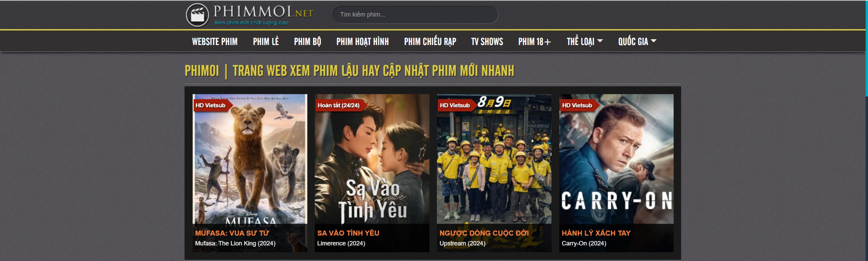868x261 pixels.
Task: Open the Sa Vào Tình Yêu poster
Action: point(372,159)
